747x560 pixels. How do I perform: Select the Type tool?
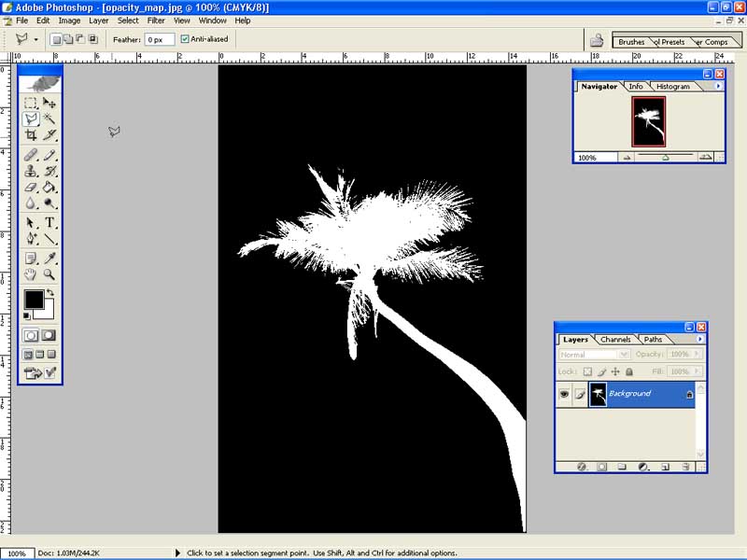click(x=48, y=224)
